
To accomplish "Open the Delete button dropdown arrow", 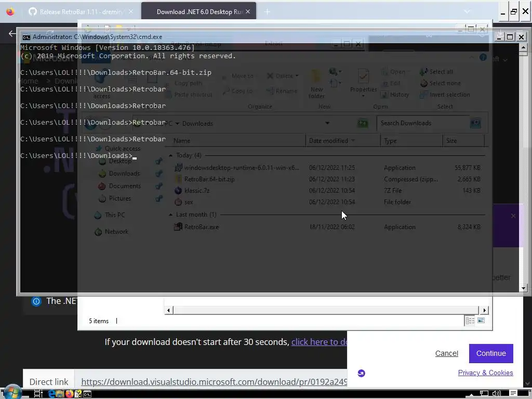I will [297, 76].
